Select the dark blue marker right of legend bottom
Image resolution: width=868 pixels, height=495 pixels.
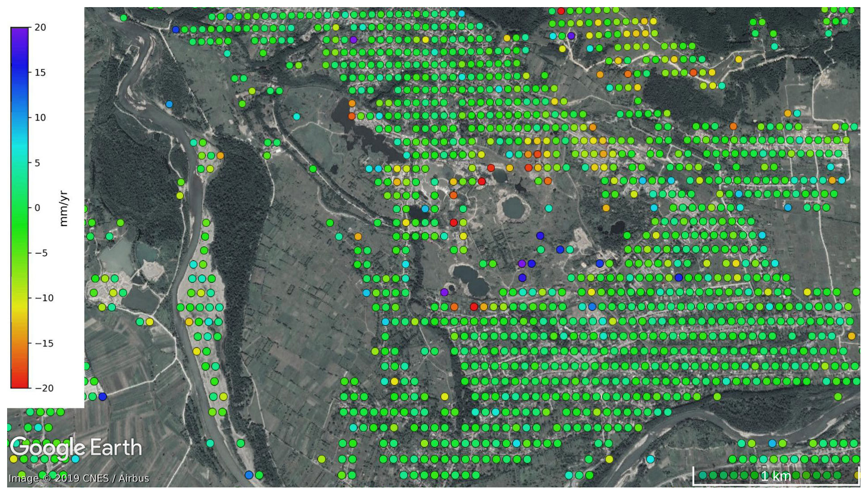coord(103,397)
